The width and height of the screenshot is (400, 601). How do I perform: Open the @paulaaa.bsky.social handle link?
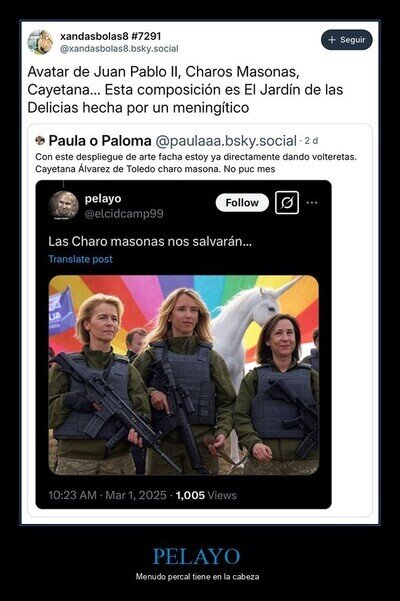coord(226,141)
